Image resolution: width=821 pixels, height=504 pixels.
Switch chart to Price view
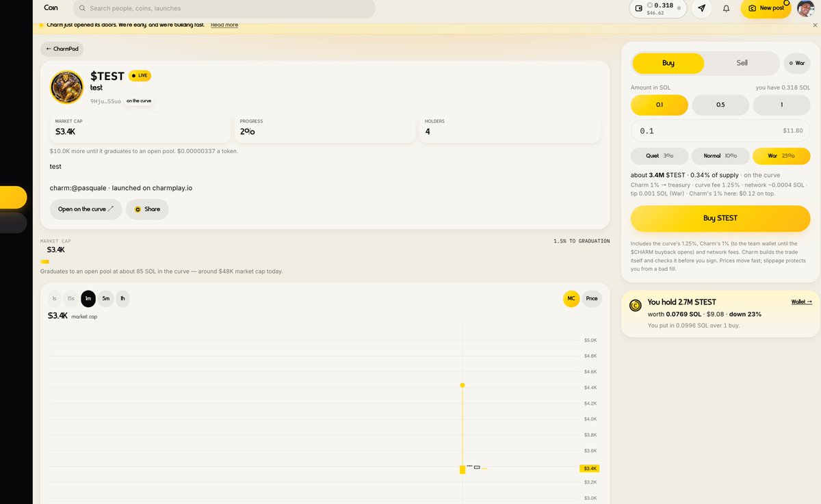click(x=592, y=298)
